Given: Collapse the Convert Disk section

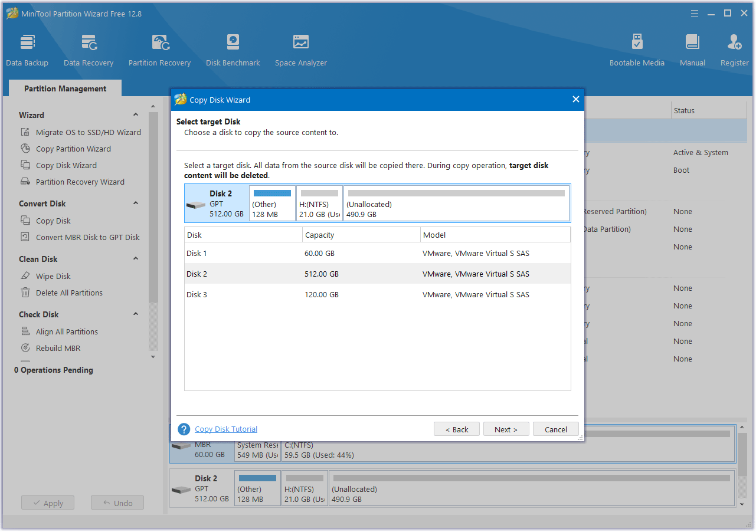Looking at the screenshot, I should pyautogui.click(x=136, y=203).
